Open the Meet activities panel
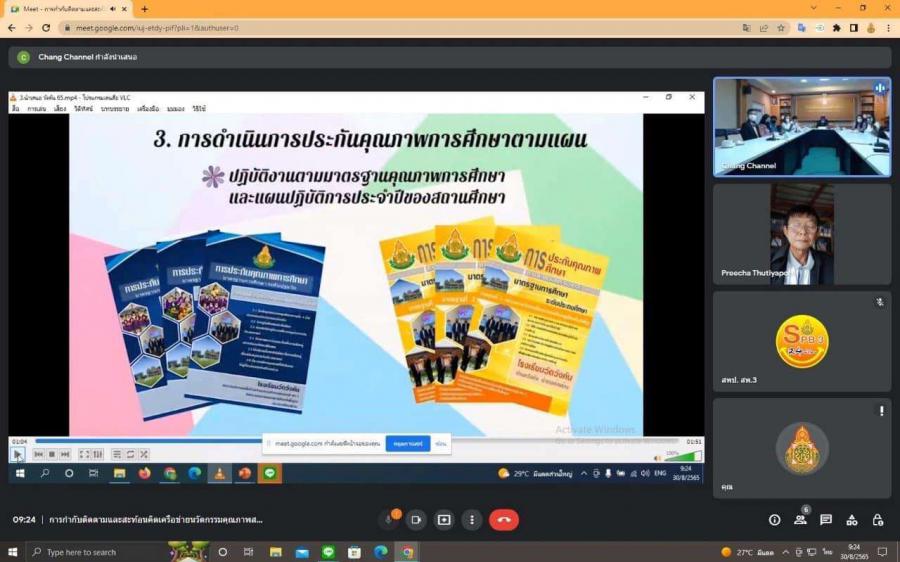The image size is (900, 562). [852, 520]
